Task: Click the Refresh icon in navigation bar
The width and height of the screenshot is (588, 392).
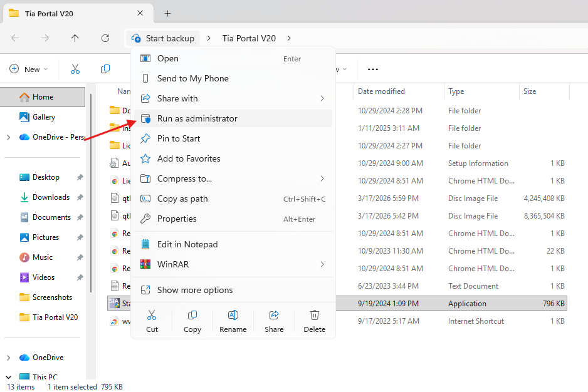Action: [105, 38]
